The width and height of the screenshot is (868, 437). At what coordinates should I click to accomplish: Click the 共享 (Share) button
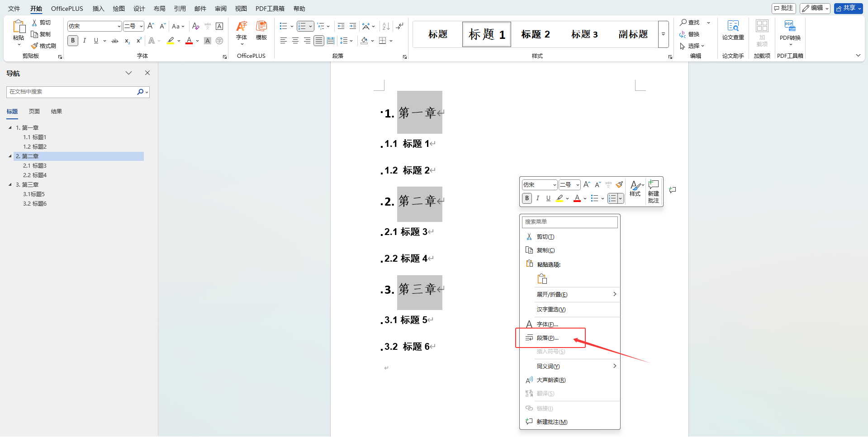point(849,8)
